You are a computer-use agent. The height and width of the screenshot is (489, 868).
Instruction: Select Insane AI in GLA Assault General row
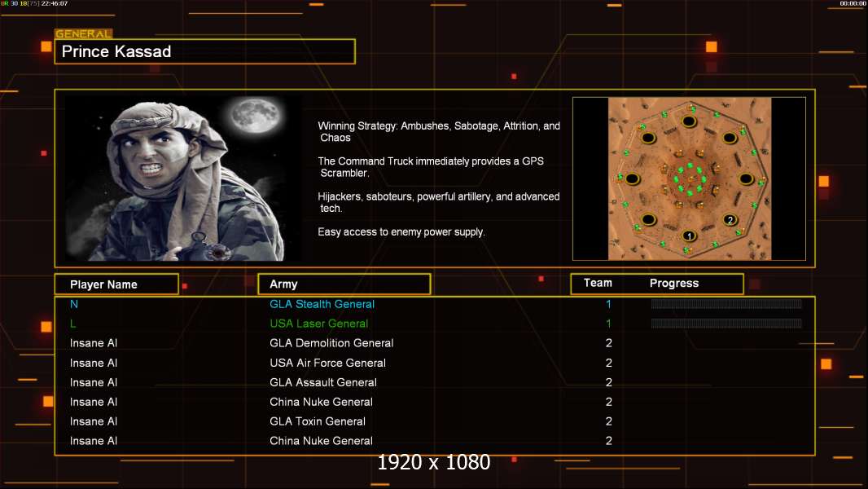pos(94,382)
